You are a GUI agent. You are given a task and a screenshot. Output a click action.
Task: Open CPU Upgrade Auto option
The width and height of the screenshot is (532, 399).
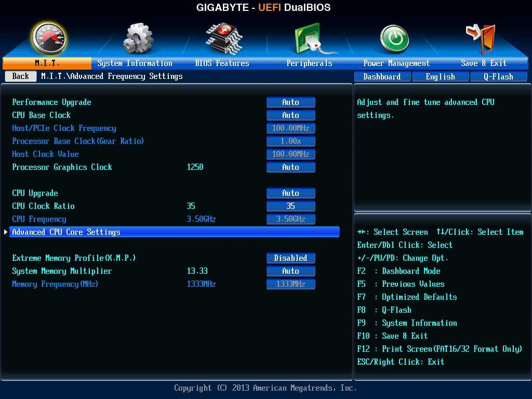pyautogui.click(x=290, y=193)
